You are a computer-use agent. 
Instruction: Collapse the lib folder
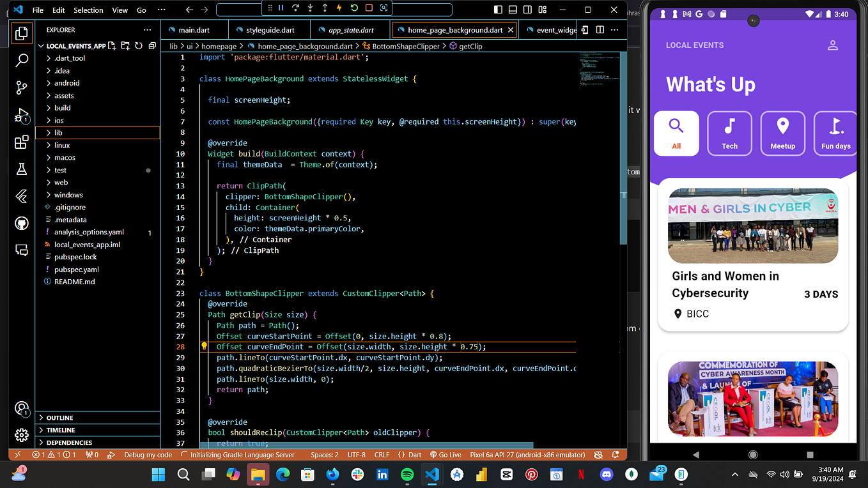[x=59, y=132]
